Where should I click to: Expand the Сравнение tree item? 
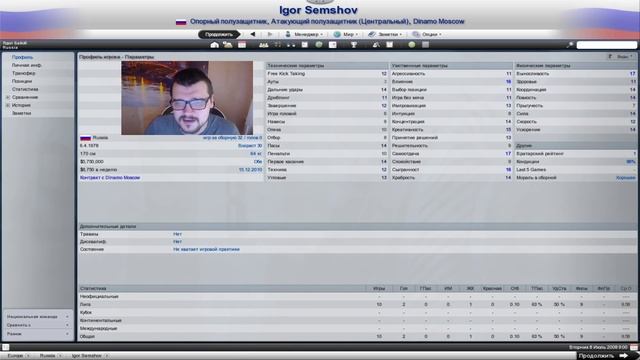7,97
